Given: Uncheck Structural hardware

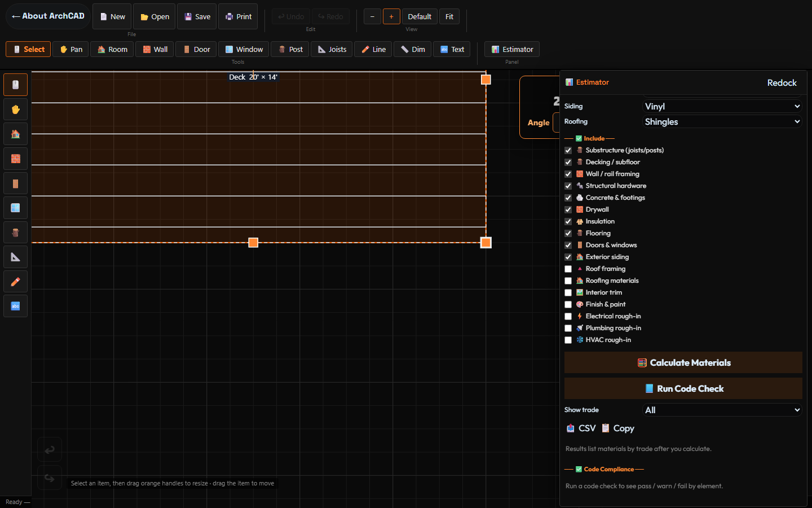Looking at the screenshot, I should click(568, 186).
